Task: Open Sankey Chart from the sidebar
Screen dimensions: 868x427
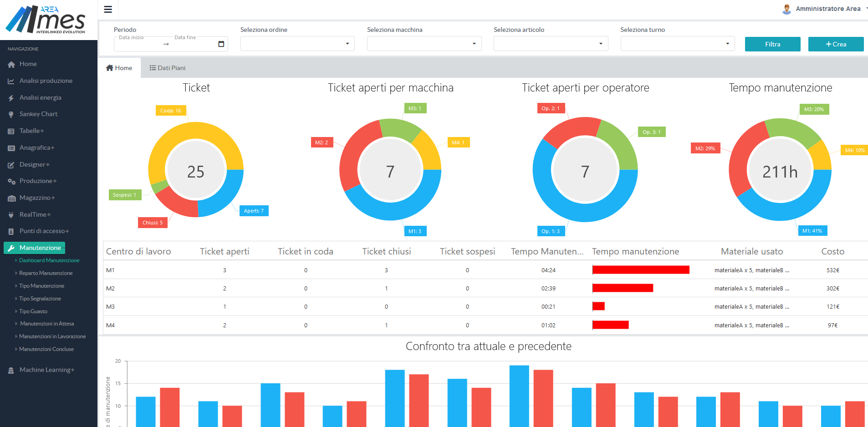Action: (38, 114)
